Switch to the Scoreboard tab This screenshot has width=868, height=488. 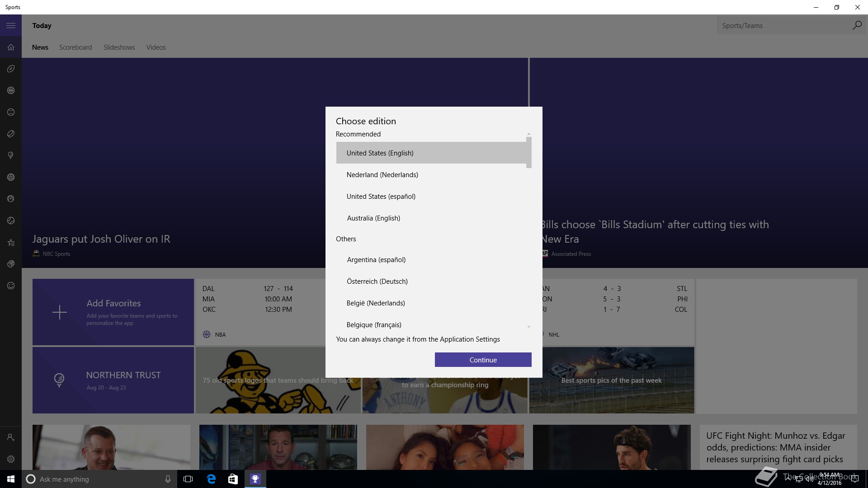coord(75,47)
